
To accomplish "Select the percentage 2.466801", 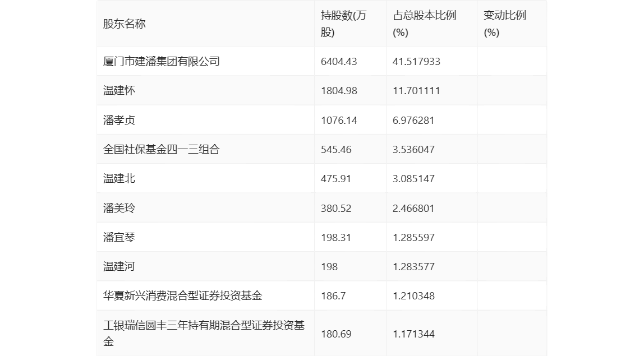I will click(x=413, y=208).
